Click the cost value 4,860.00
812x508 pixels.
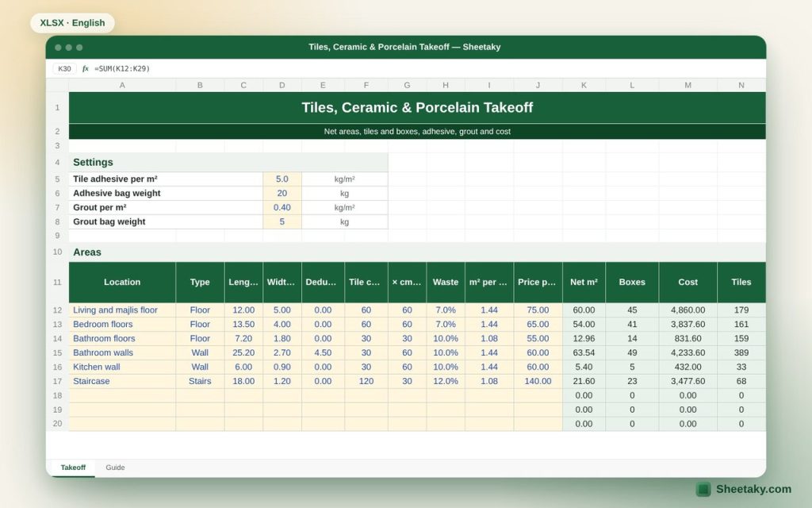[688, 310]
